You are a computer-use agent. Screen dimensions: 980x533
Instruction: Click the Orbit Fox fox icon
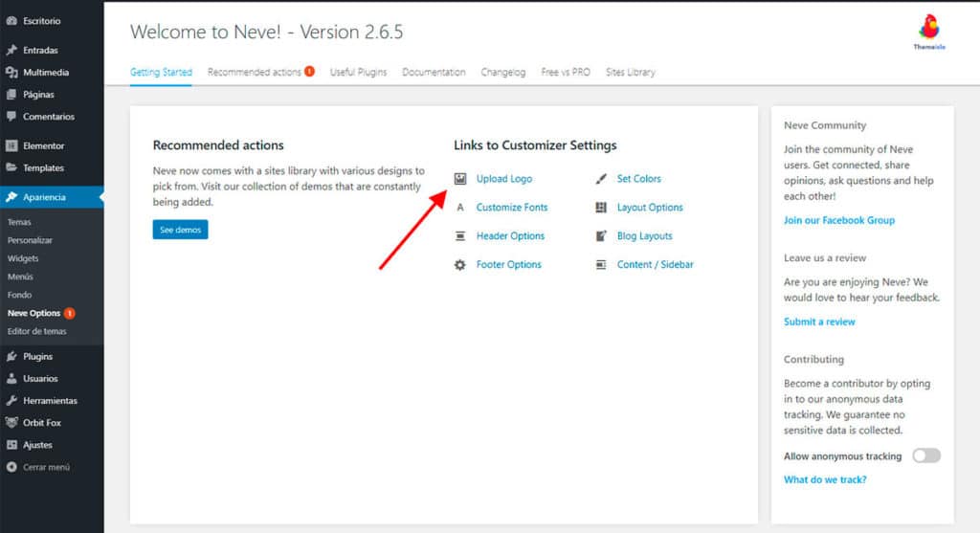(x=11, y=422)
